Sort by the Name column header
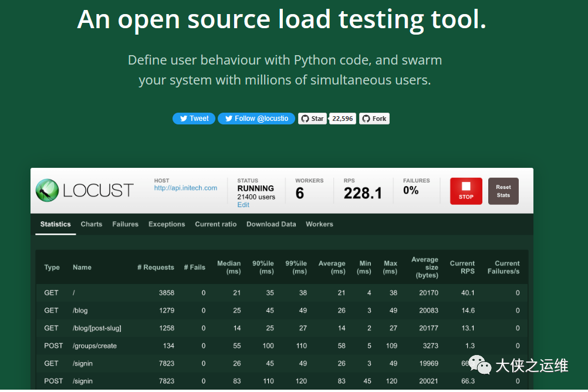Viewport: 588px width, 392px height. click(x=82, y=268)
